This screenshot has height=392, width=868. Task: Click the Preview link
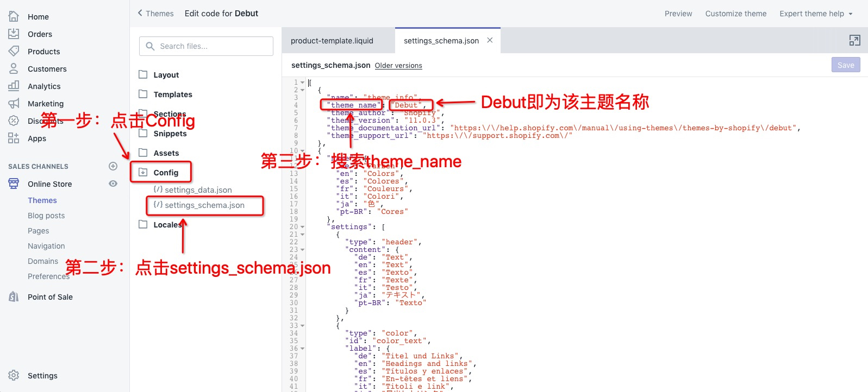[678, 14]
